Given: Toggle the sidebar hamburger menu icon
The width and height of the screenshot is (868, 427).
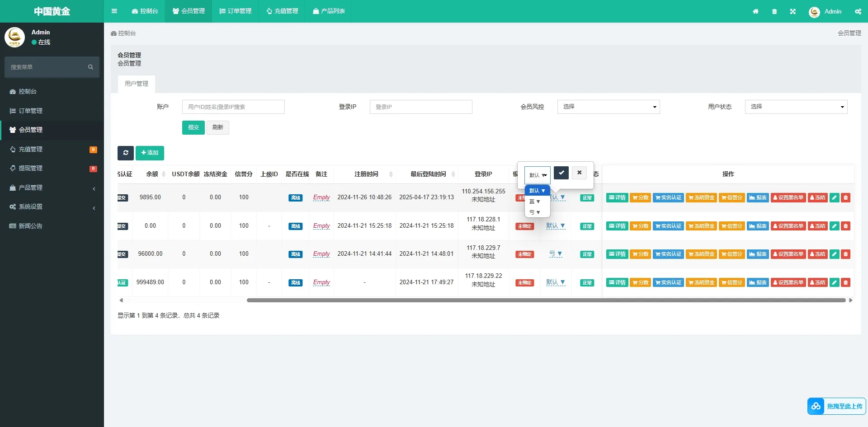Looking at the screenshot, I should (x=114, y=11).
